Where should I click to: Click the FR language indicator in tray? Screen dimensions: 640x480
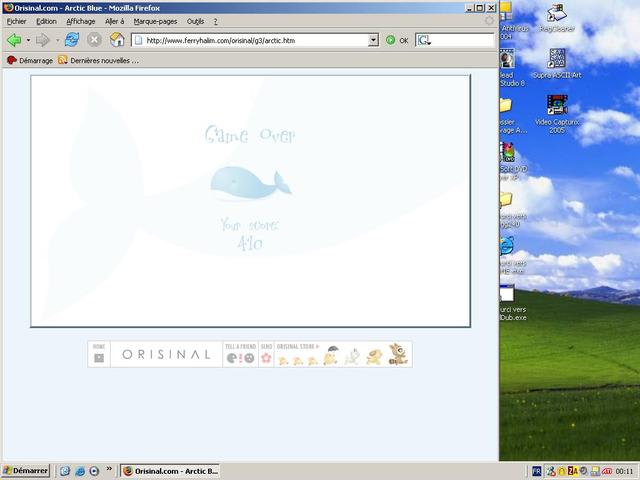pos(536,471)
